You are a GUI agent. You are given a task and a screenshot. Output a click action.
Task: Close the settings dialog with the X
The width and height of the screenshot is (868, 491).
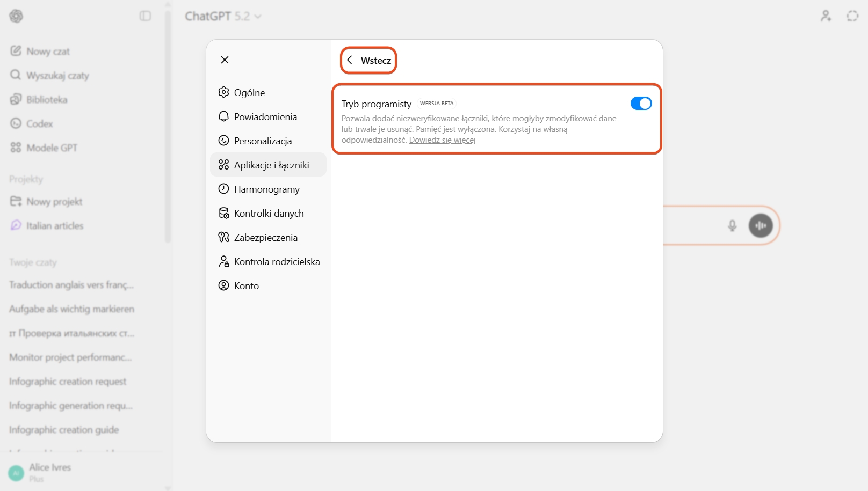click(225, 60)
